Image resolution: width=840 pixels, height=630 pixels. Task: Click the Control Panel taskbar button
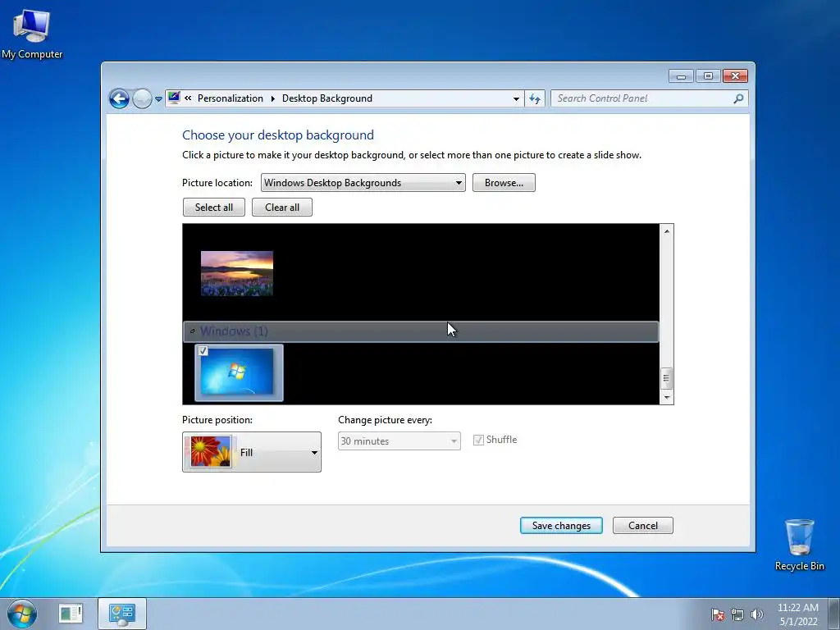pyautogui.click(x=122, y=614)
